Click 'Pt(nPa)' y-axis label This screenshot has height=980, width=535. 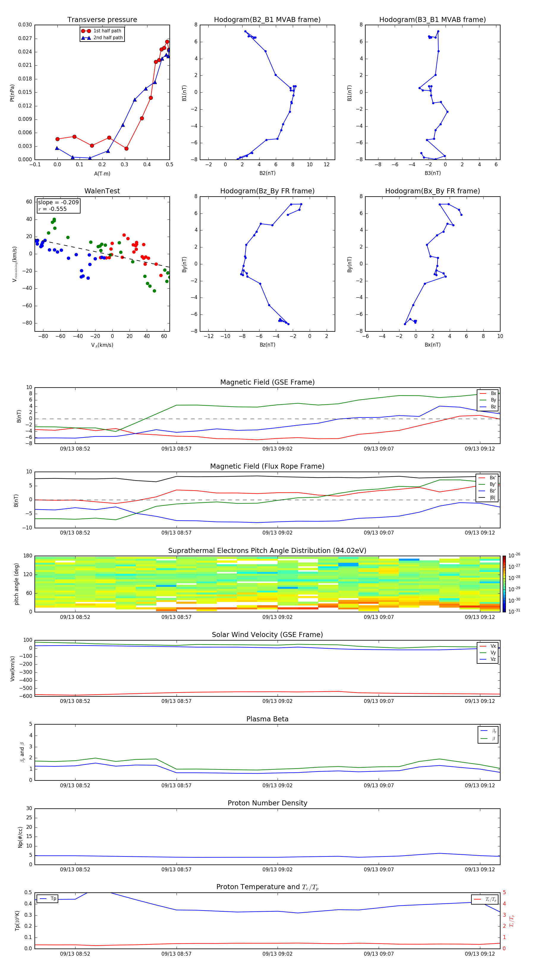(12, 93)
